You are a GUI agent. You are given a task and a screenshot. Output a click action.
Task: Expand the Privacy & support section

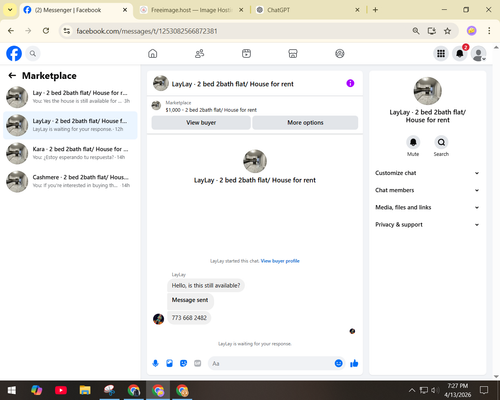pos(427,225)
